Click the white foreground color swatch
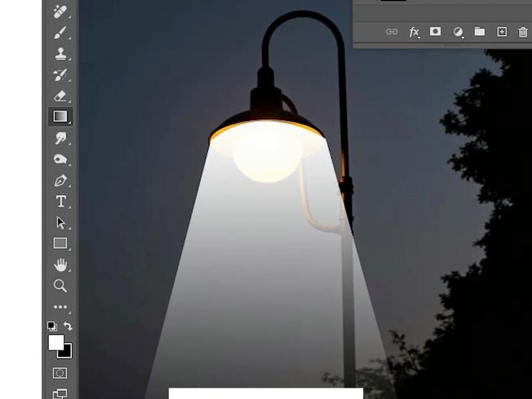This screenshot has width=532, height=399. point(55,342)
